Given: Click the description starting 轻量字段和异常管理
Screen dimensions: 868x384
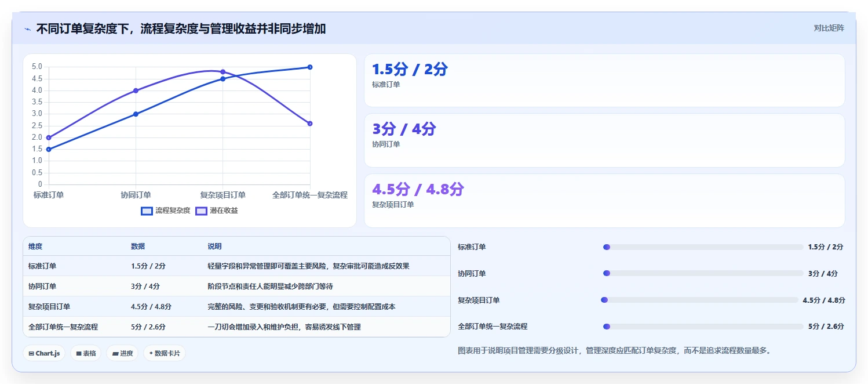Looking at the screenshot, I should (x=308, y=266).
